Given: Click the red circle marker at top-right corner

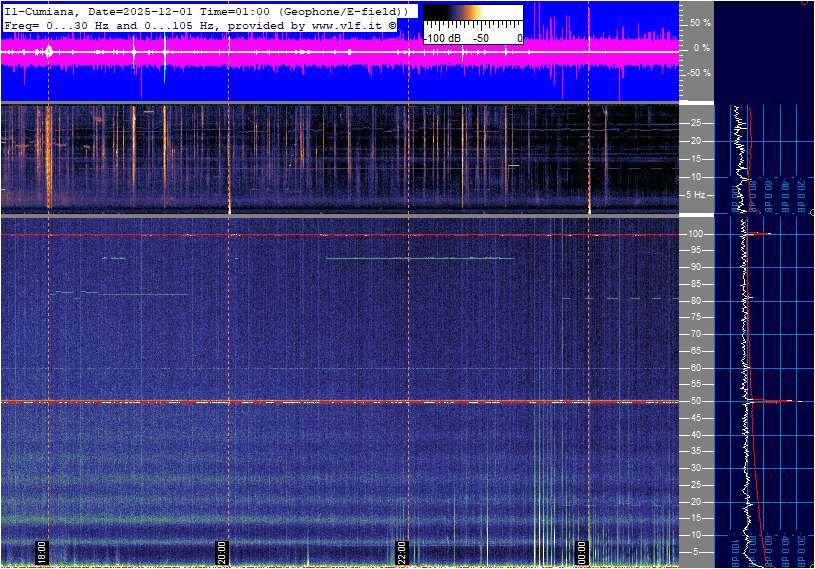Looking at the screenshot, I should 807,2.
